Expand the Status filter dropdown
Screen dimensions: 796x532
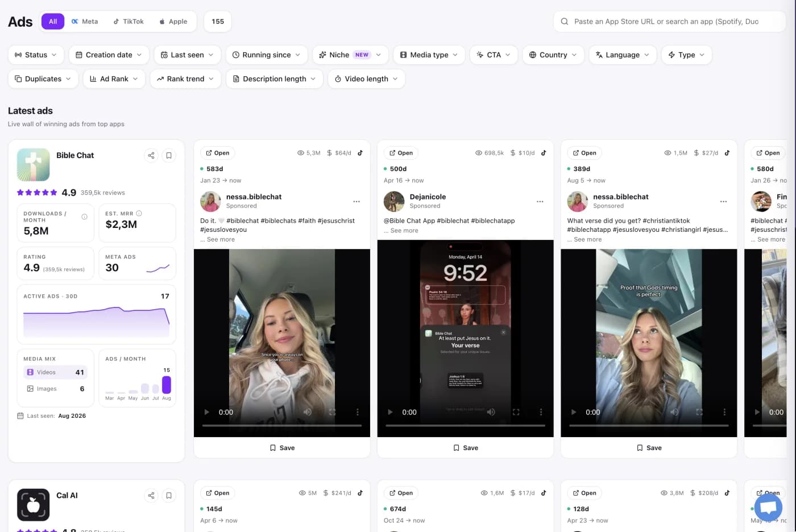pos(36,55)
